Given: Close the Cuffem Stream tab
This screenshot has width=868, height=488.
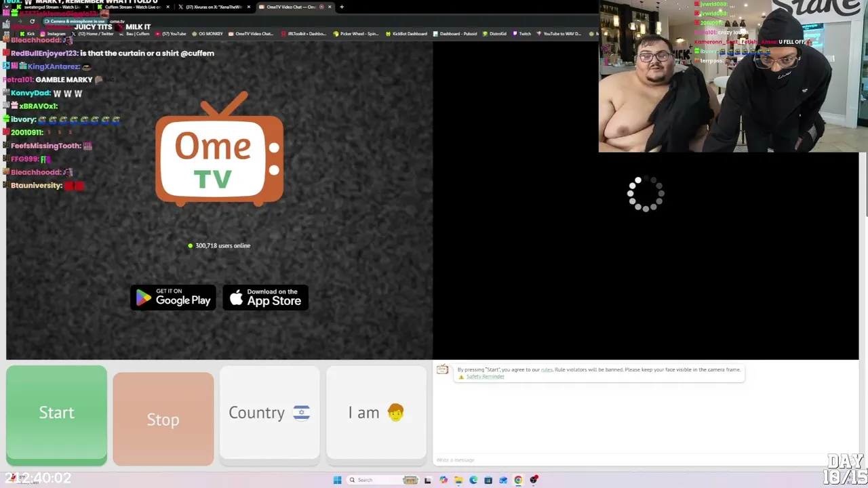Looking at the screenshot, I should [x=170, y=7].
